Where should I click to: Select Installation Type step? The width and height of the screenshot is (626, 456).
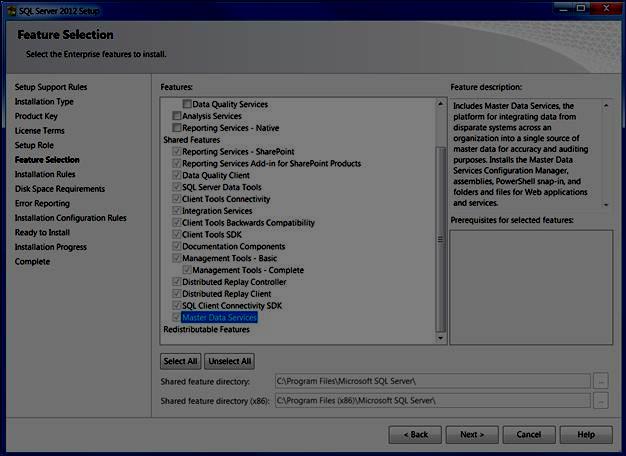(x=44, y=101)
